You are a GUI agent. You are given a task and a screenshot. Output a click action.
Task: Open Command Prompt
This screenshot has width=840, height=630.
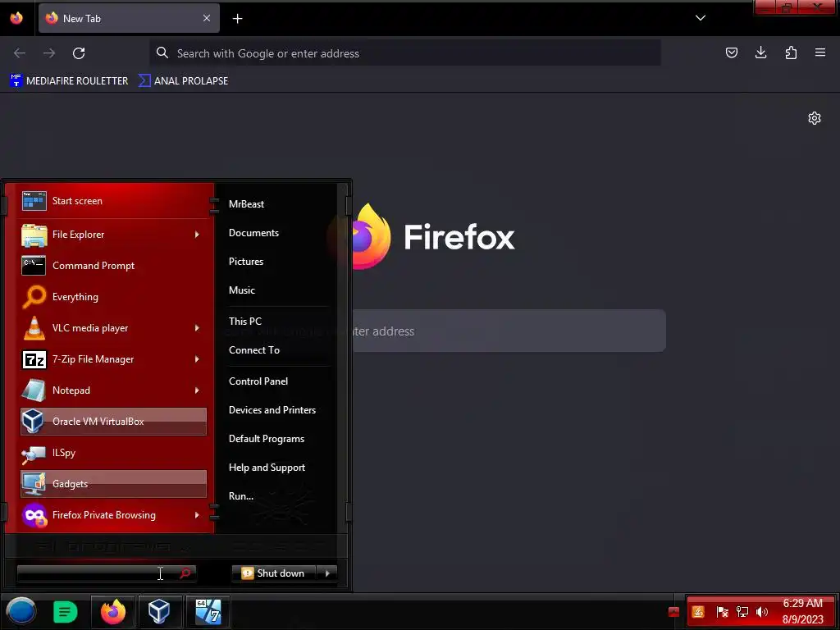tap(113, 266)
